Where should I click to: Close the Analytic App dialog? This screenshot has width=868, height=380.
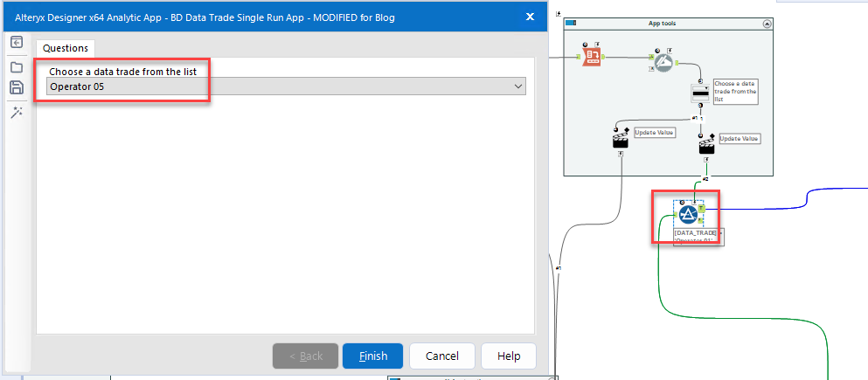point(530,17)
